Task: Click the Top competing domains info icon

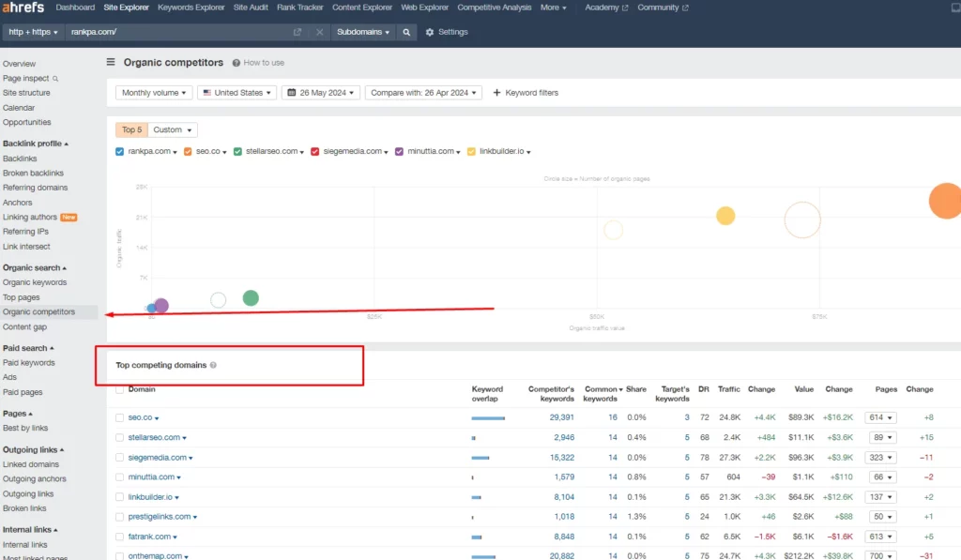Action: coord(213,365)
